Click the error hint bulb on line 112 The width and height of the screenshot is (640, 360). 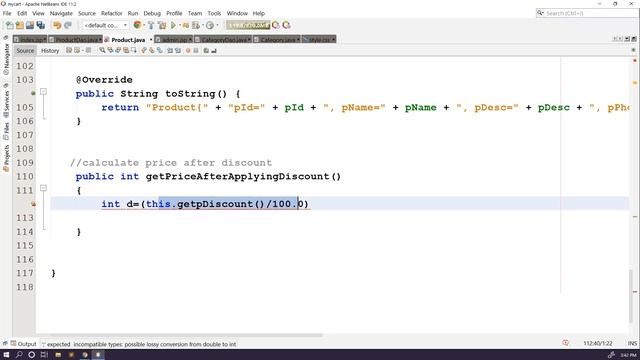point(33,204)
